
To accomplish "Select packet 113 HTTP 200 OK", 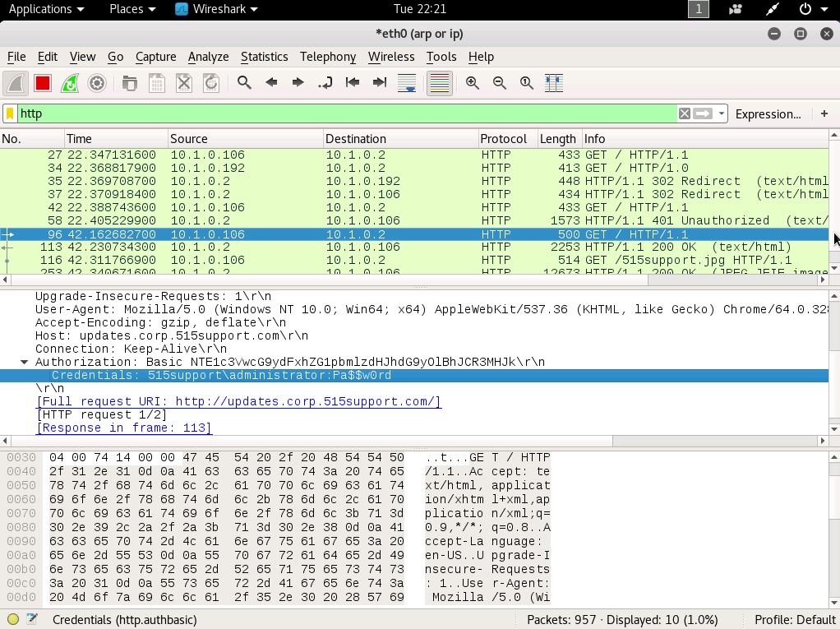I will point(414,247).
